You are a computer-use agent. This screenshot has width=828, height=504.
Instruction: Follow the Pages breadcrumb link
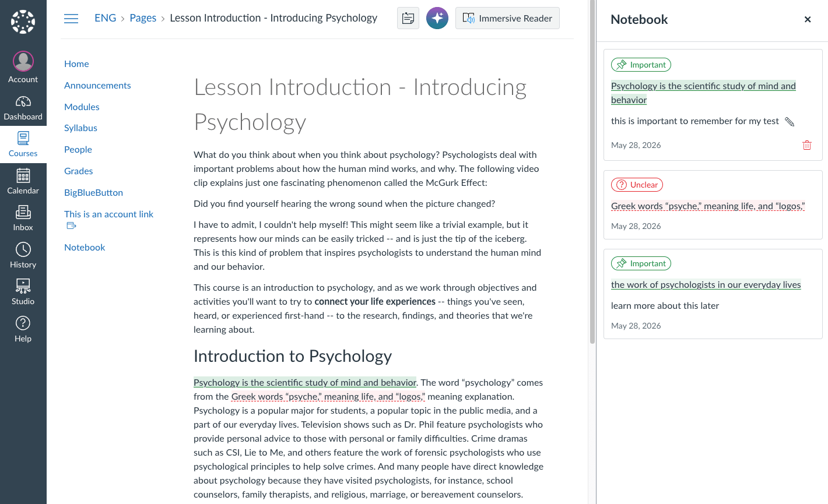point(143,18)
